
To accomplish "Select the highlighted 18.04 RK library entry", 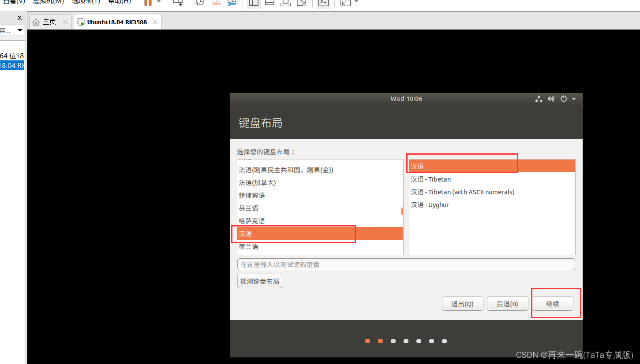I will coord(12,66).
